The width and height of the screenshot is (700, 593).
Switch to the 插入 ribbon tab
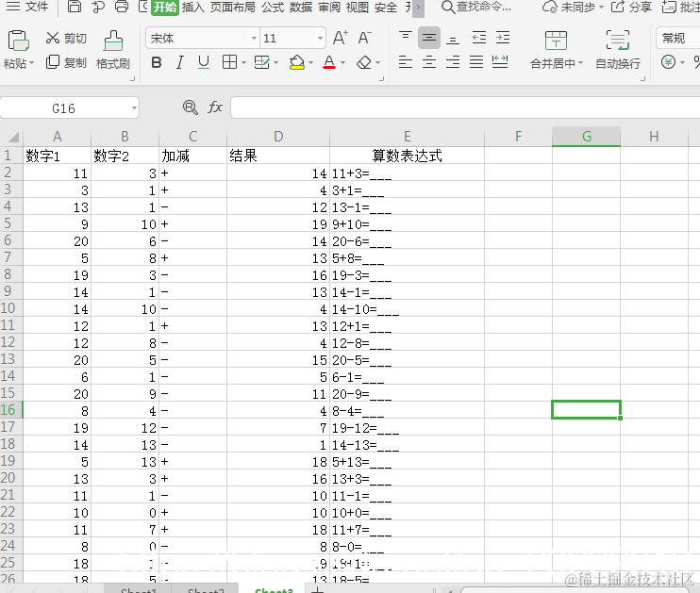[x=193, y=8]
